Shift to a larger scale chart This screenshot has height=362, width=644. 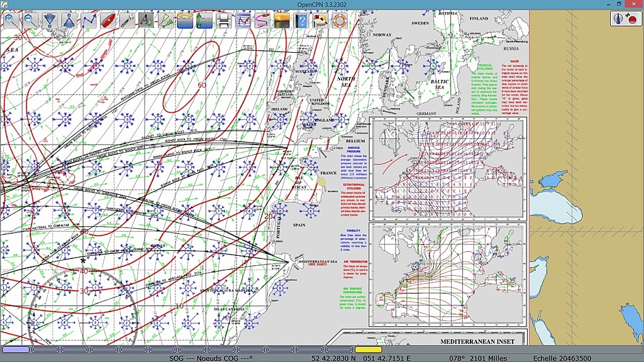pos(50,20)
